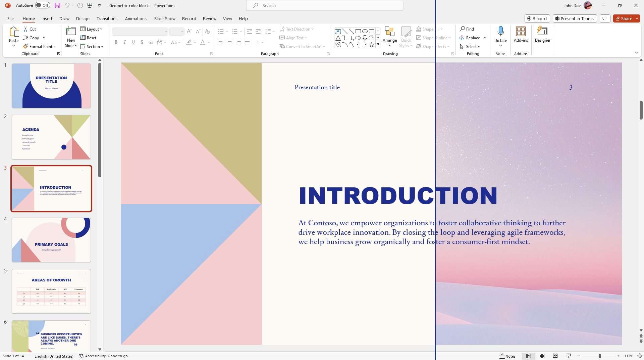Open the Transitions tab
This screenshot has height=360, width=644.
[x=107, y=19]
